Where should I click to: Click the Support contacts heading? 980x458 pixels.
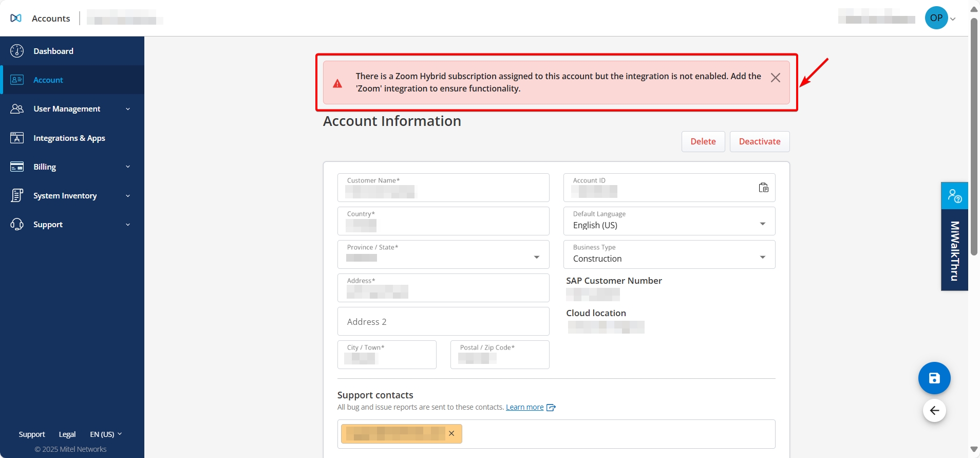(x=375, y=395)
